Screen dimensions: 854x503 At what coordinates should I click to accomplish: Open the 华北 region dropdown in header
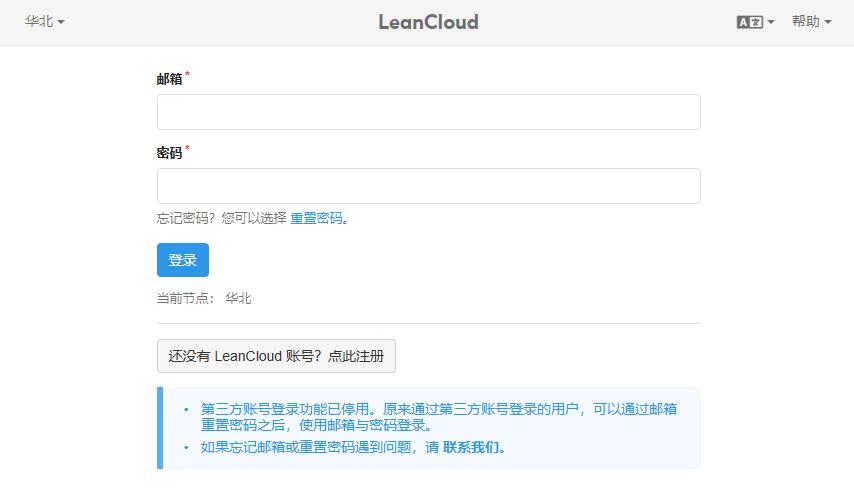click(x=45, y=22)
